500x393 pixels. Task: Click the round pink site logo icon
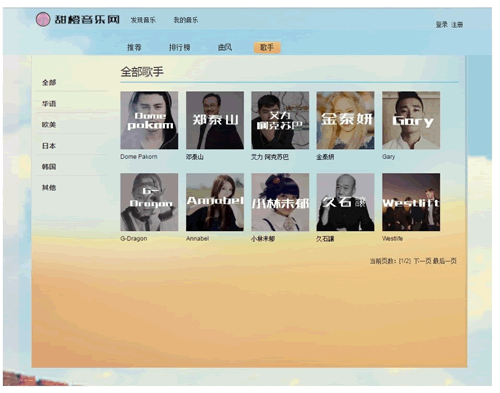pos(43,19)
